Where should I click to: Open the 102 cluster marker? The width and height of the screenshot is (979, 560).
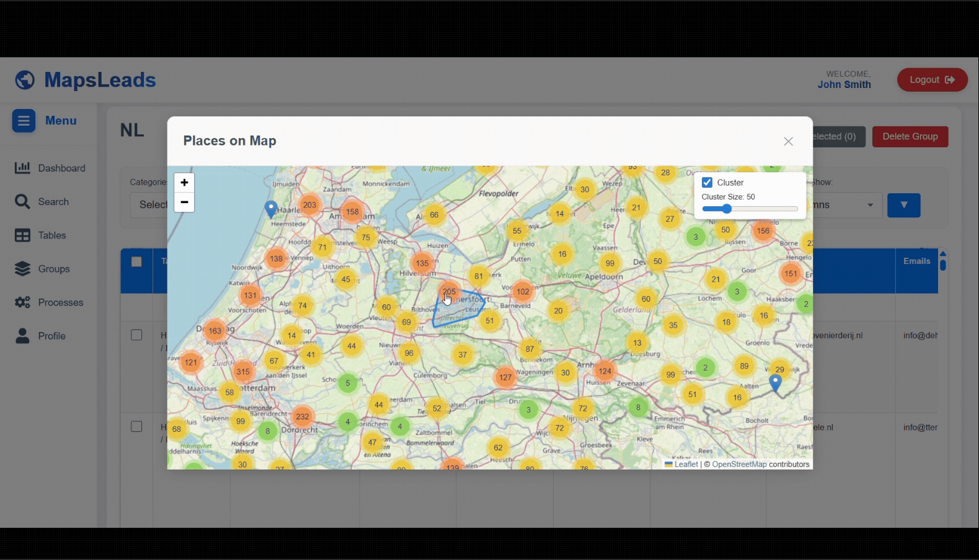click(523, 292)
